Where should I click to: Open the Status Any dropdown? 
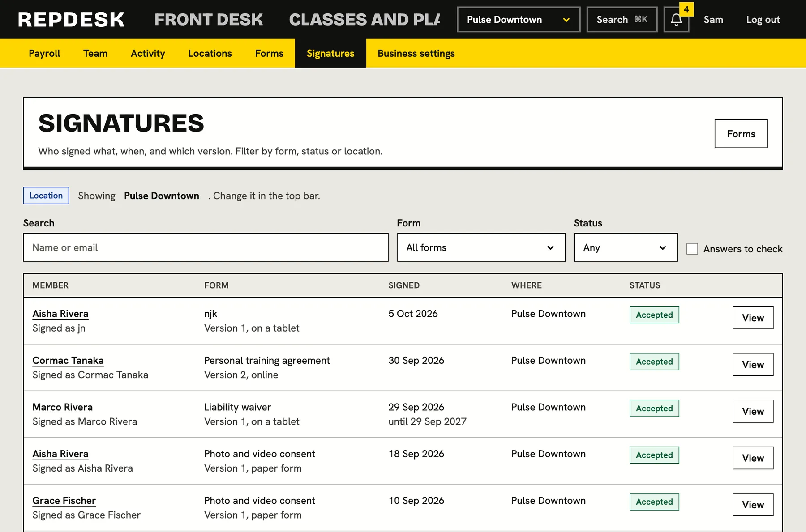coord(626,247)
